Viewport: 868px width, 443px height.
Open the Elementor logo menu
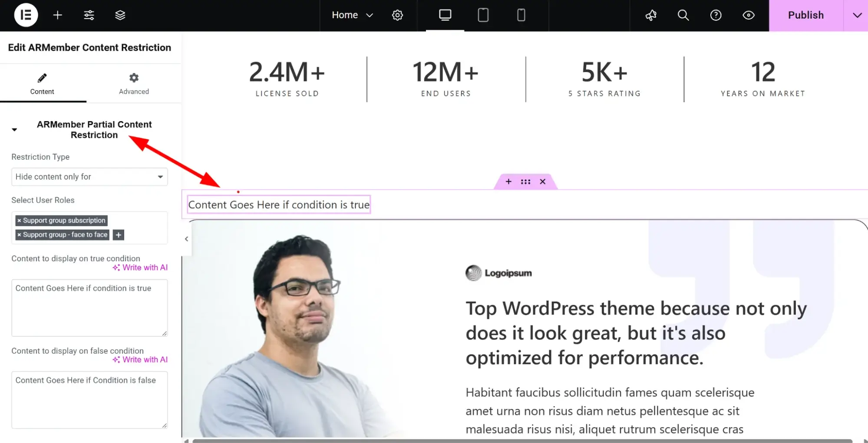tap(26, 15)
